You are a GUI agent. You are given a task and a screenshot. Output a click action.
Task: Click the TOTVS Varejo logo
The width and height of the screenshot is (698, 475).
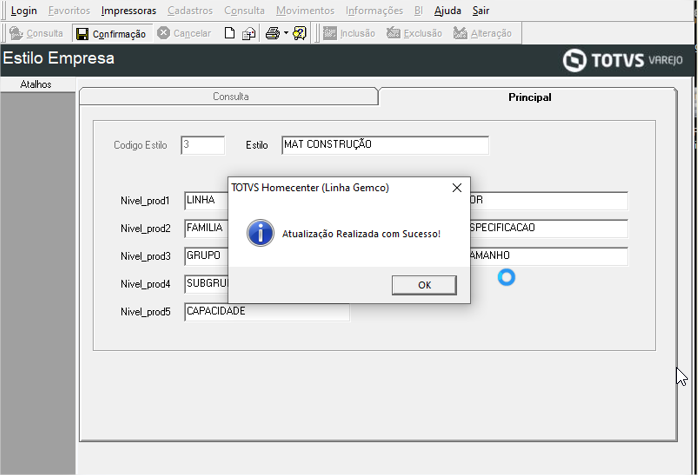[x=622, y=60]
